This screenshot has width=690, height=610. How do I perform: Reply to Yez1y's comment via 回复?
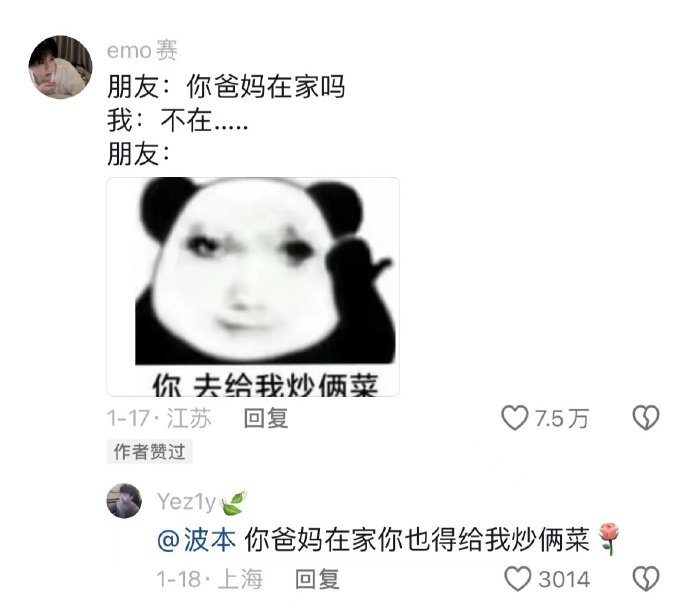(317, 579)
